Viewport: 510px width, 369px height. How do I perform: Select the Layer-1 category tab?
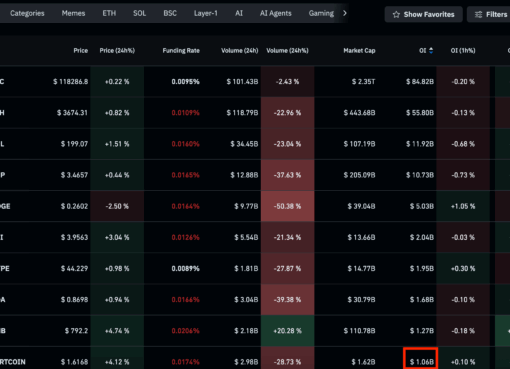(x=206, y=13)
